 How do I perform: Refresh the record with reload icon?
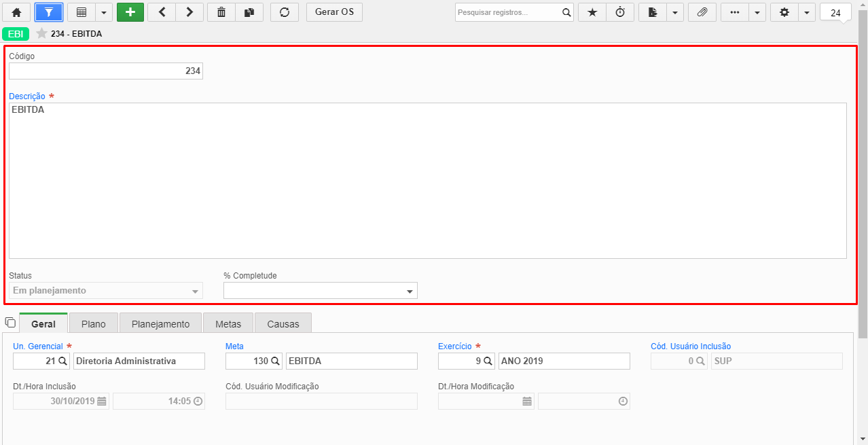(285, 12)
